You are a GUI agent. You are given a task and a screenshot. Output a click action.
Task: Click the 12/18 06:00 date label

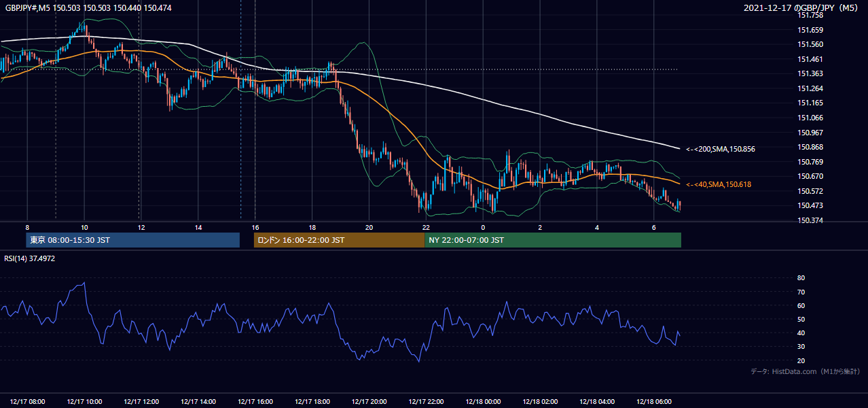pos(653,401)
